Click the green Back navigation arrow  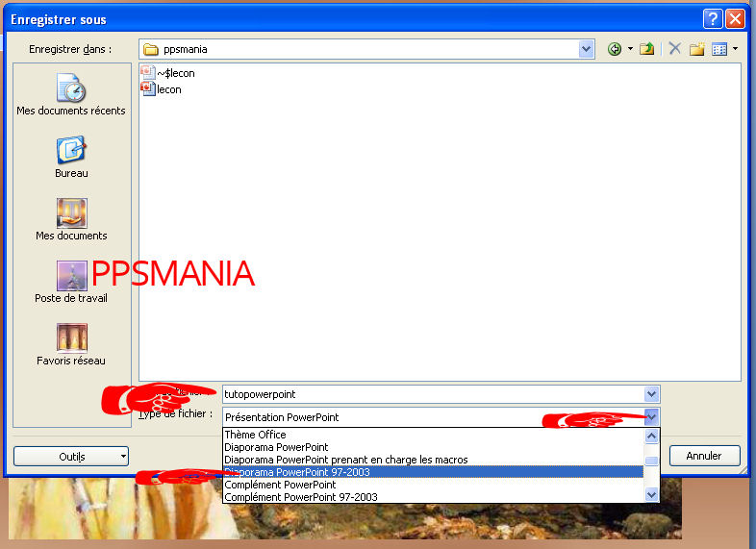coord(615,49)
